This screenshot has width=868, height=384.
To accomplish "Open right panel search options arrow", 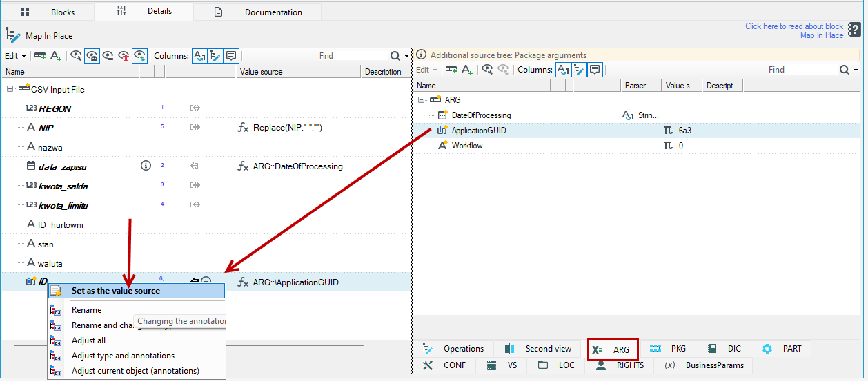I will [856, 70].
